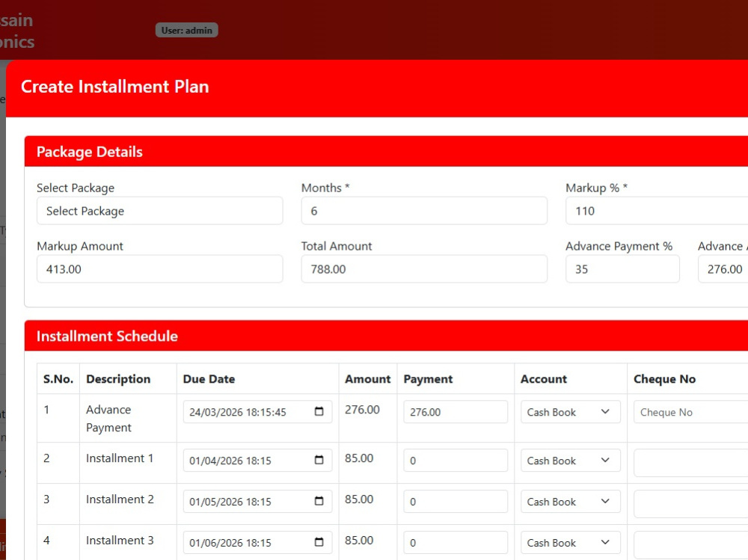Click Advance Payment % field showing 35
This screenshot has height=560, width=748.
point(622,269)
